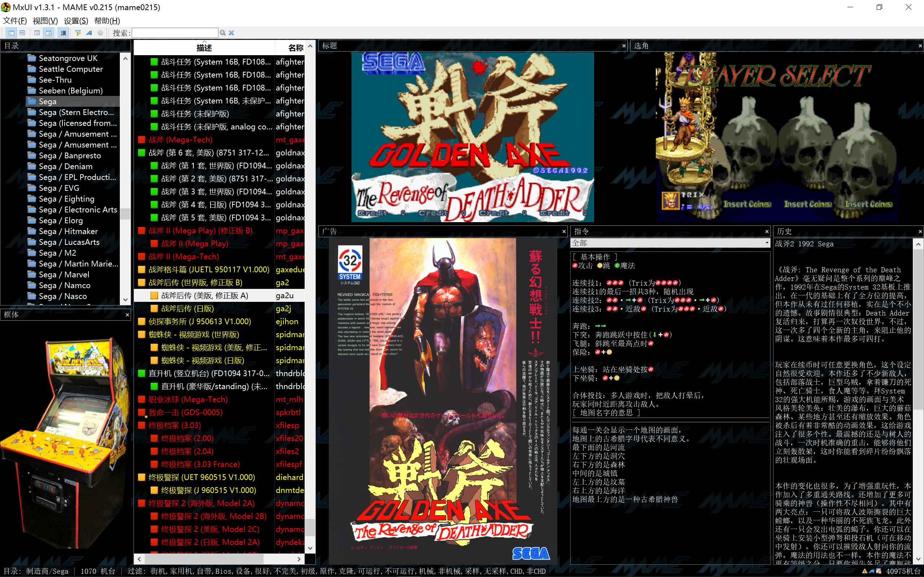This screenshot has width=924, height=577.
Task: Click in the 搜索 search input field
Action: tap(175, 33)
